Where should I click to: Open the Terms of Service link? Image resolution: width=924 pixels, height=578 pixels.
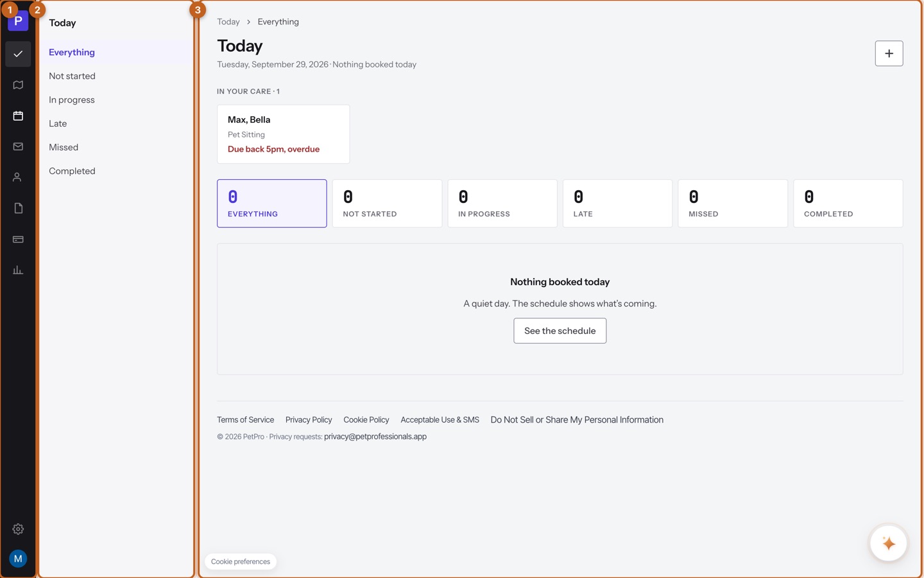click(245, 420)
